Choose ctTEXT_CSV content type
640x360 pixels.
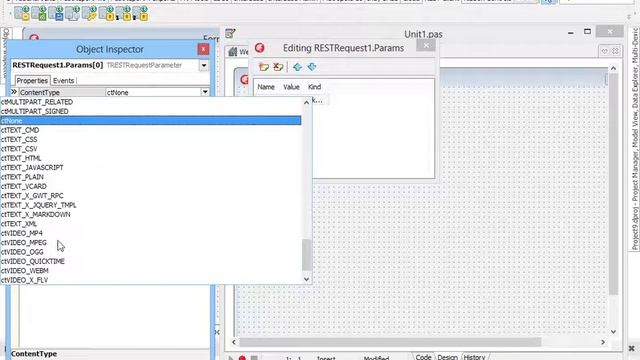click(x=151, y=149)
